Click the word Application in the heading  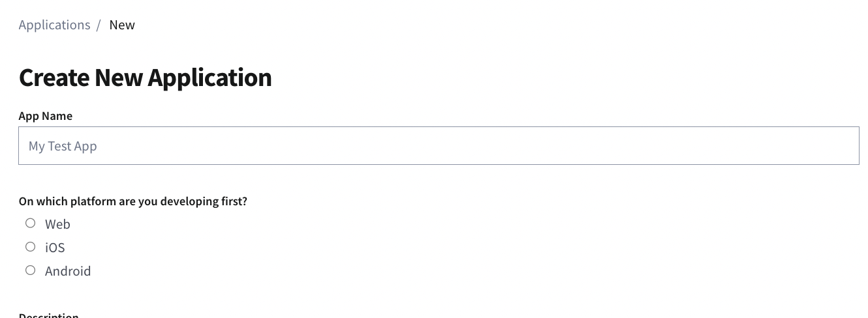[x=209, y=78]
